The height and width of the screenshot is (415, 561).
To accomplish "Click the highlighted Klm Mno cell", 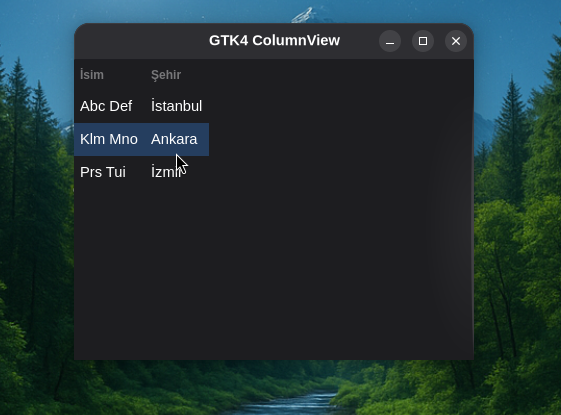I will point(109,139).
